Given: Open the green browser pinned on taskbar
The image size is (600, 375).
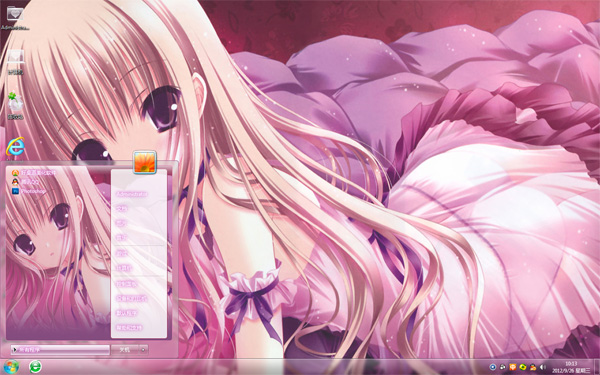Looking at the screenshot, I should (x=36, y=367).
